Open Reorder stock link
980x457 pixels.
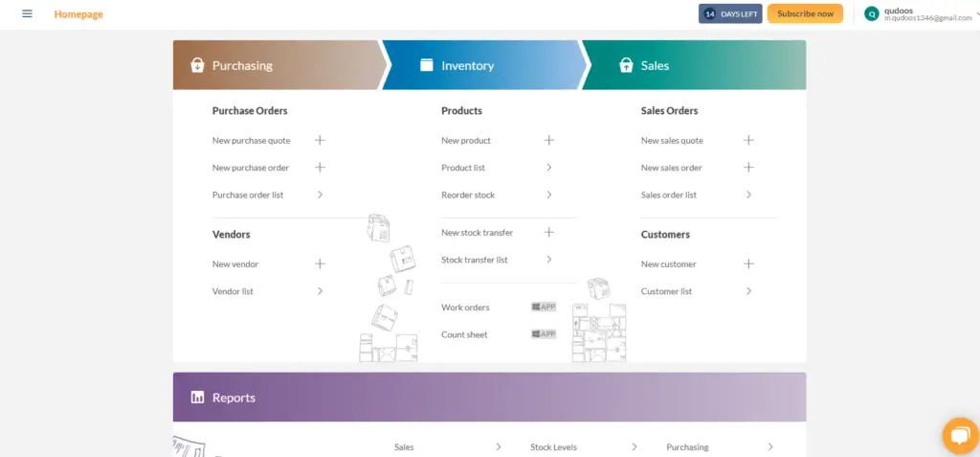click(467, 194)
